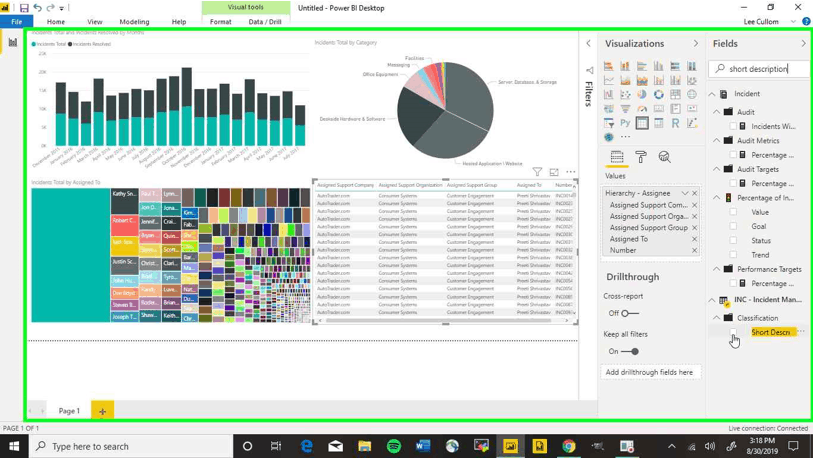Open the Format paint roller pane
This screenshot has width=815, height=460.
641,157
